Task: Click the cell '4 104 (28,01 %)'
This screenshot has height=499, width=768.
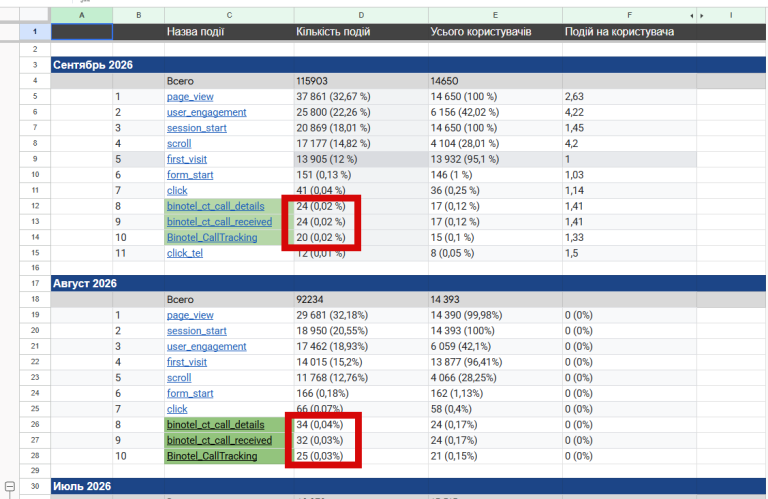Action: pyautogui.click(x=495, y=143)
